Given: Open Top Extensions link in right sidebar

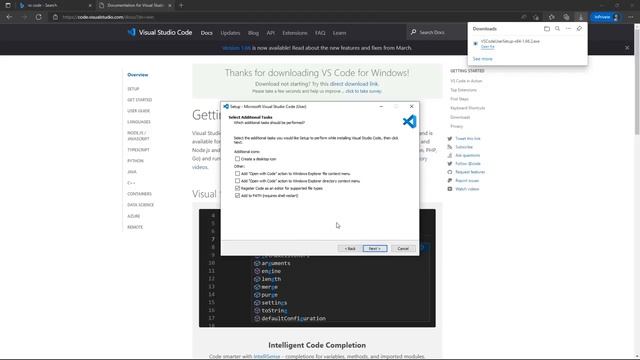Looking at the screenshot, I should tap(463, 90).
